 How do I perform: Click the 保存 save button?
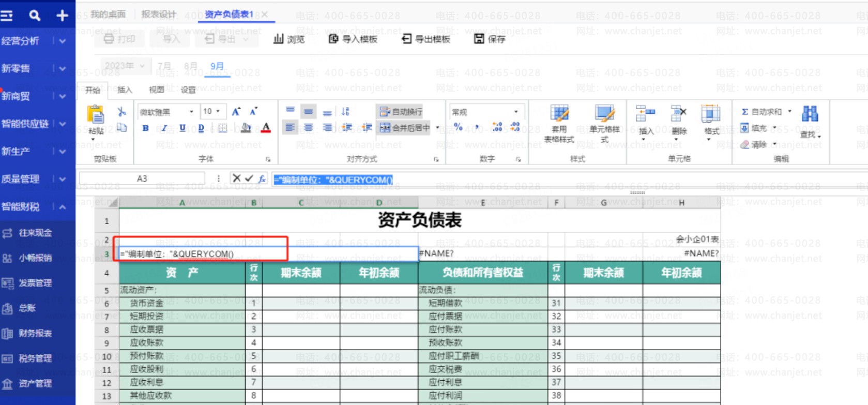pos(490,39)
